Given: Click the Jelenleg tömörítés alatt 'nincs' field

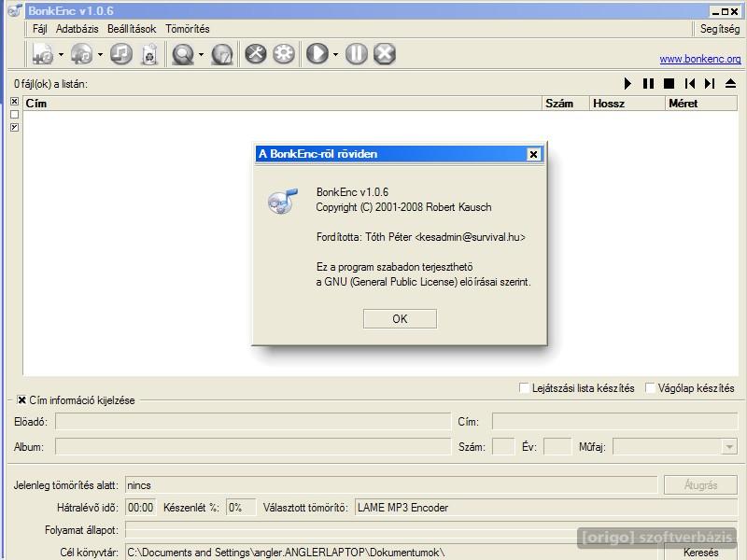Looking at the screenshot, I should pyautogui.click(x=391, y=485).
